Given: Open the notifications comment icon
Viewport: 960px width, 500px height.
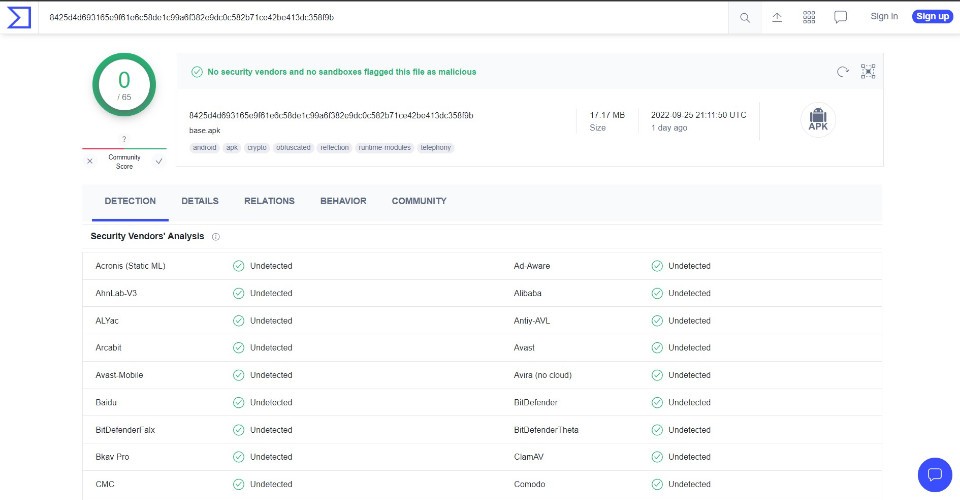Looking at the screenshot, I should tap(841, 17).
